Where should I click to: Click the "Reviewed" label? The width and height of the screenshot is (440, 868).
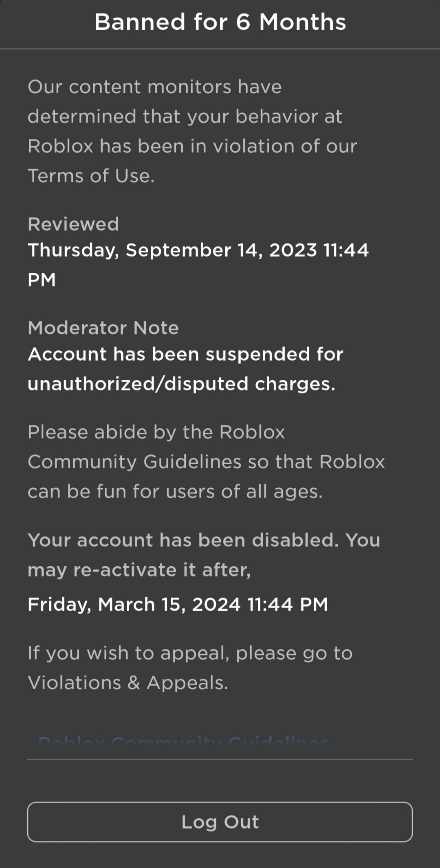click(x=73, y=224)
